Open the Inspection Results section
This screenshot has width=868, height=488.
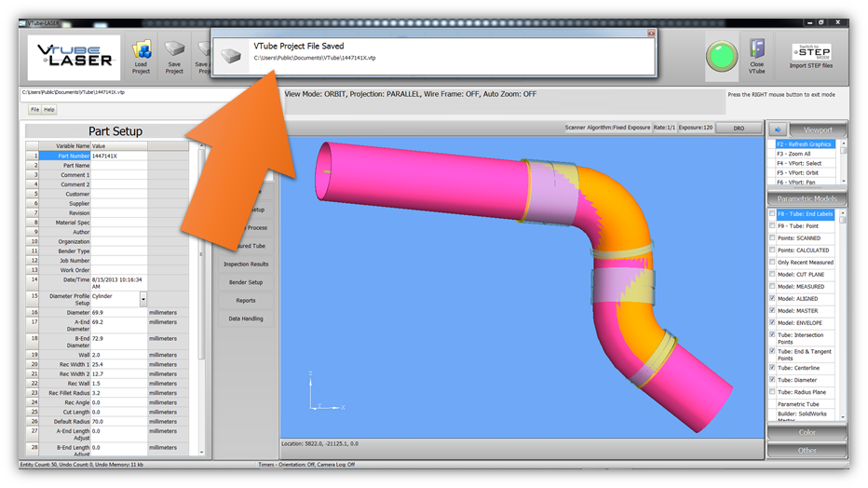pyautogui.click(x=246, y=264)
